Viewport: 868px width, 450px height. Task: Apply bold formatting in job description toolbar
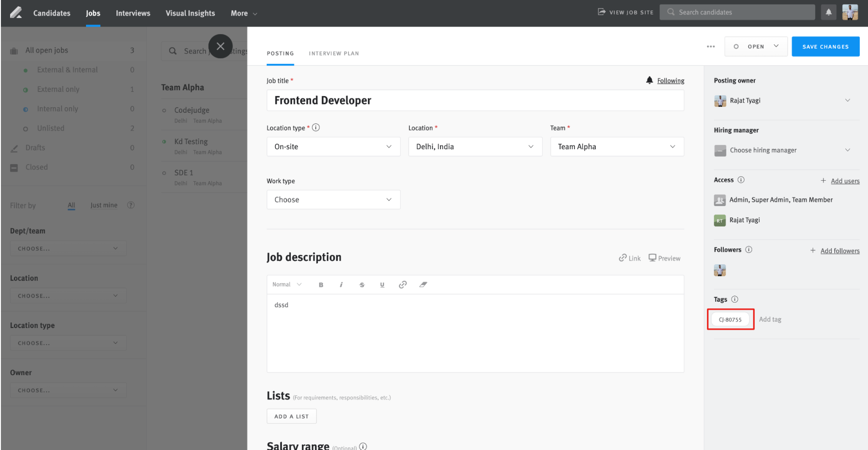(321, 284)
